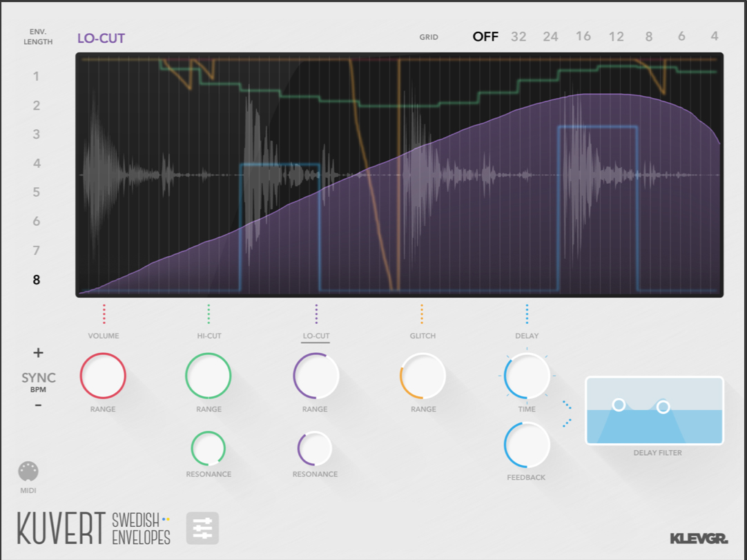Open the MIDI connector icon
The image size is (747, 560).
pos(28,472)
